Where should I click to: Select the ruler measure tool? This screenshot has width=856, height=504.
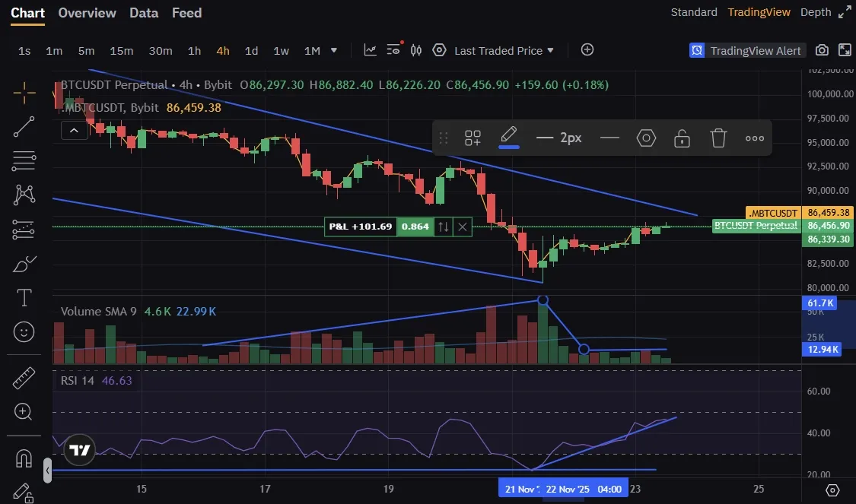[x=24, y=378]
